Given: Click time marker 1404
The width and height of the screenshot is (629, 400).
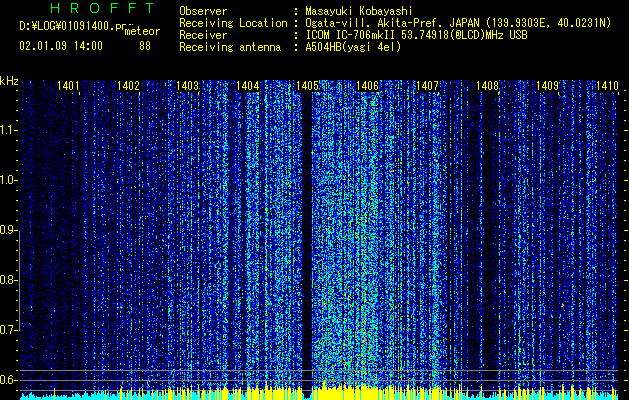Looking at the screenshot, I should pos(248,85).
